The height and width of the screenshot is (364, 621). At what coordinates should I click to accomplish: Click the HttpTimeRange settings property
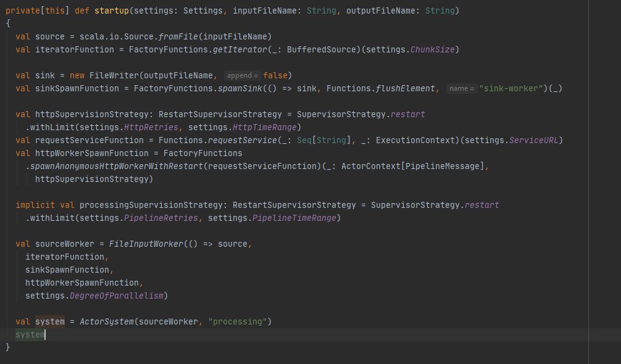click(265, 127)
